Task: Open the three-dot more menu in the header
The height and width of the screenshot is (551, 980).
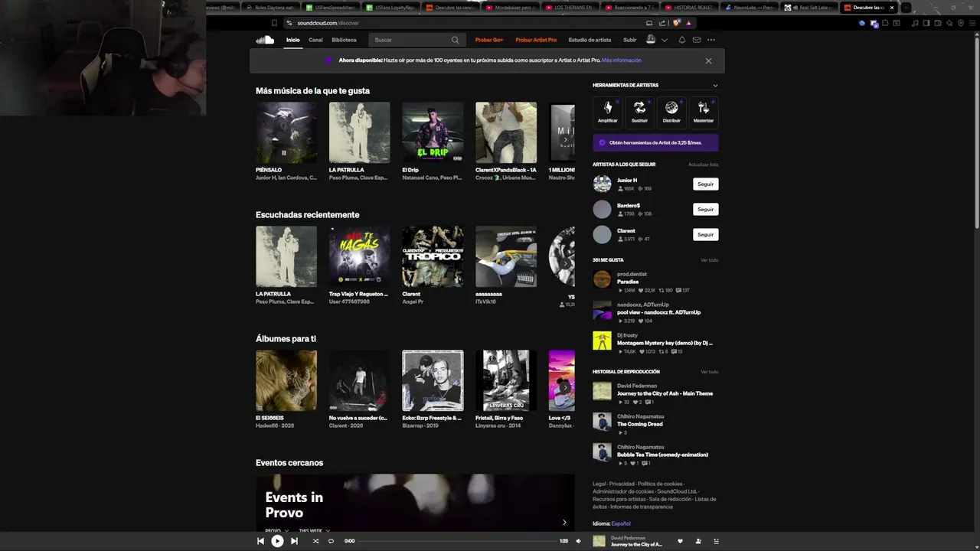Action: pos(711,40)
